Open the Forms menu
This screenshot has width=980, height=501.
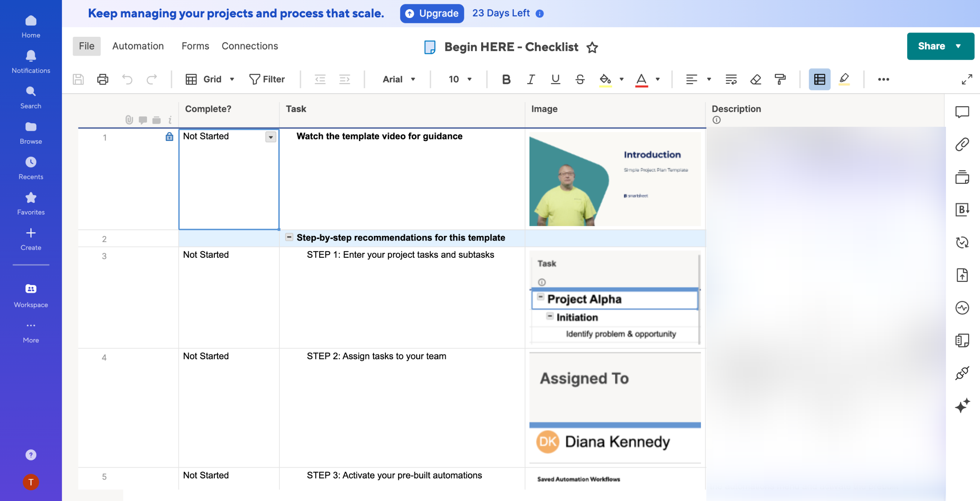pos(195,46)
